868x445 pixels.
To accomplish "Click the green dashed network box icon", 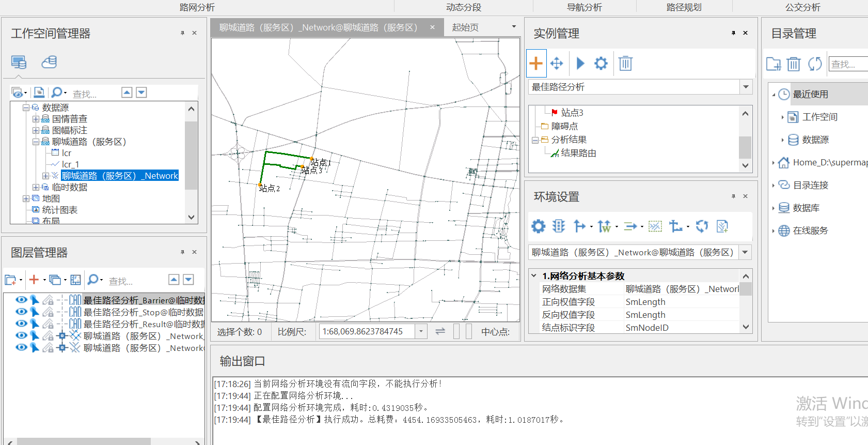I will (655, 226).
